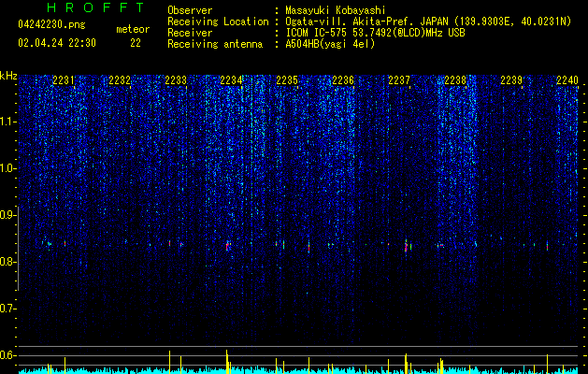Image resolution: width=588 pixels, height=374 pixels.
Task: Click the 0.9 frequency axis label
Action: coord(7,215)
